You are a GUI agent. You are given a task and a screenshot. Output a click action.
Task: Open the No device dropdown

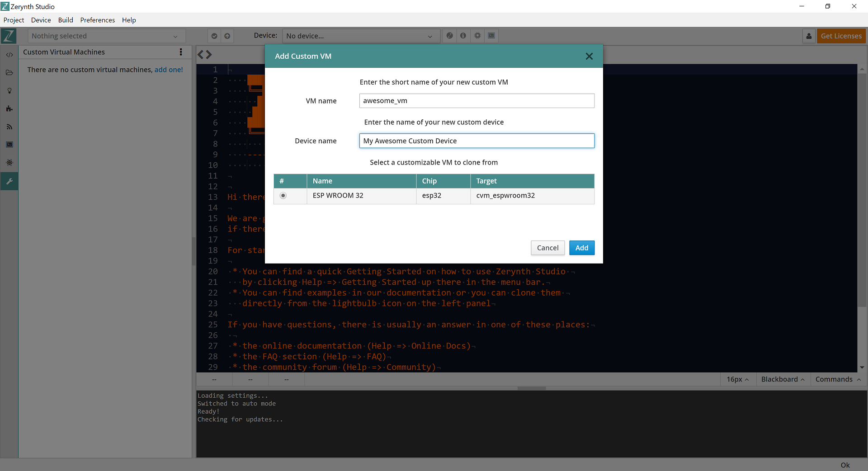coord(361,36)
